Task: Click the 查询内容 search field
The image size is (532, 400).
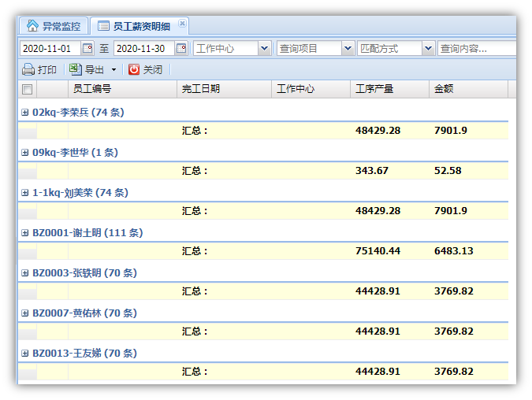Action: (477, 49)
